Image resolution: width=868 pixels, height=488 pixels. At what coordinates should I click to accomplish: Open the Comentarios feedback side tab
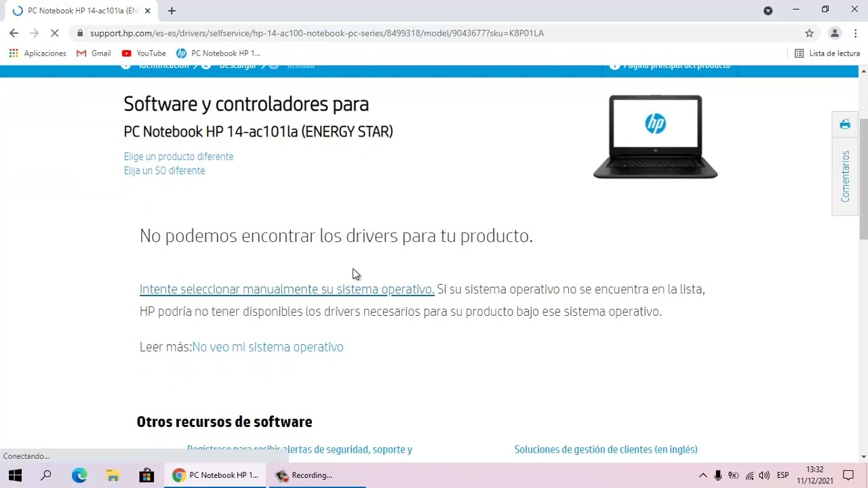(845, 176)
